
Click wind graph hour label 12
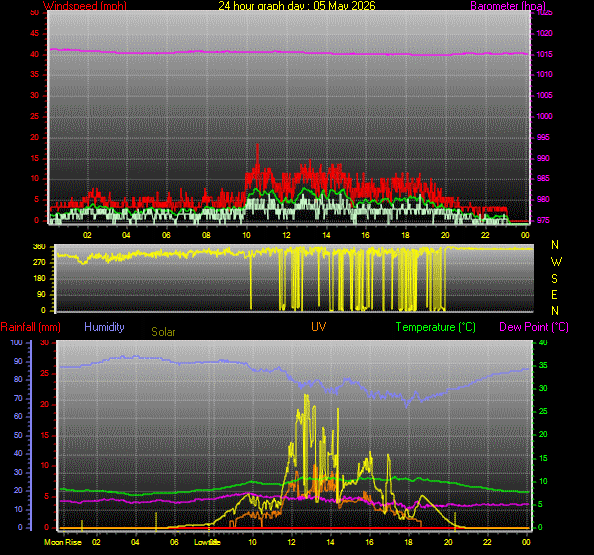(x=286, y=235)
